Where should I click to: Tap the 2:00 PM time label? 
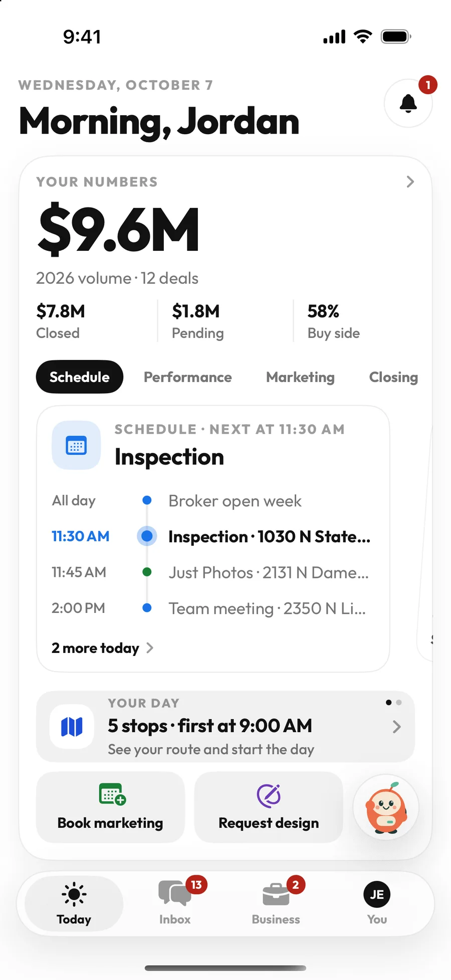pos(78,608)
